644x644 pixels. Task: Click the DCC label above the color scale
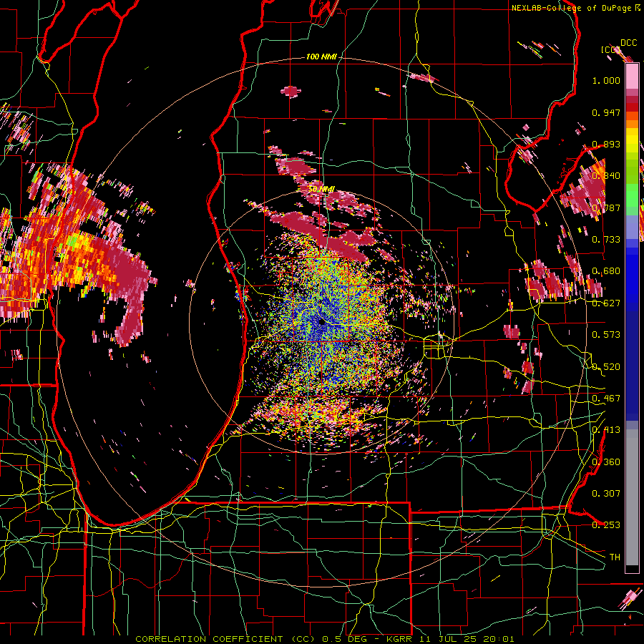click(x=628, y=43)
